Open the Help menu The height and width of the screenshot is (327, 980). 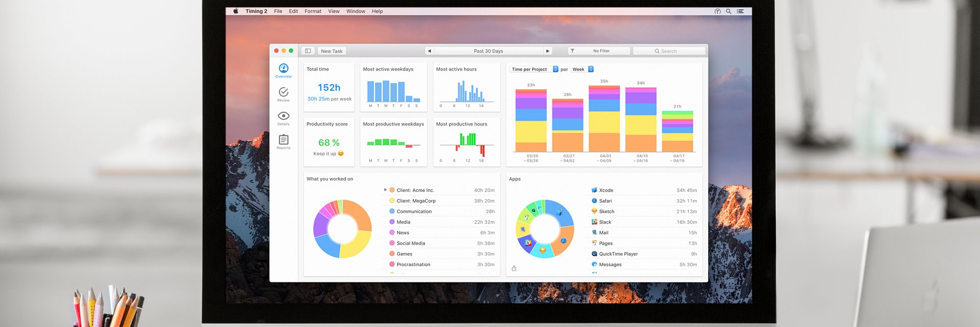377,11
